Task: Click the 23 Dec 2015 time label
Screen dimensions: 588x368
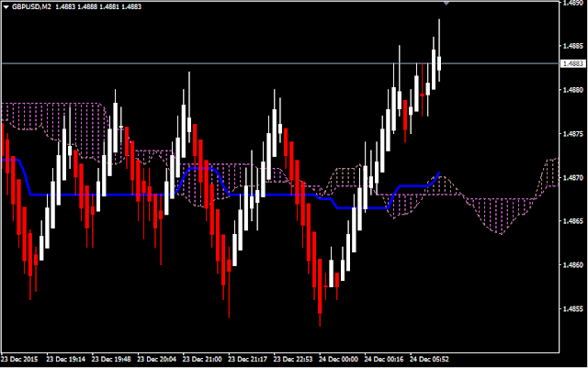Action: tap(19, 359)
